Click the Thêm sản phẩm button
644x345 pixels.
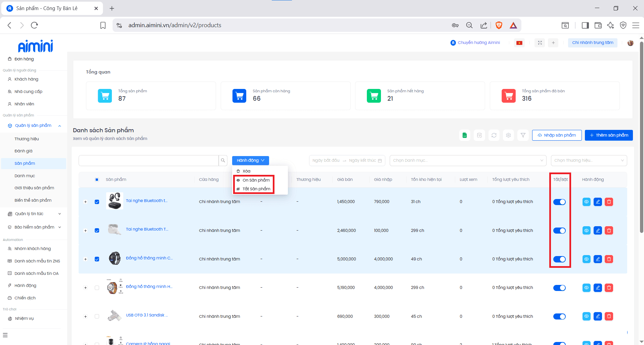tap(608, 135)
